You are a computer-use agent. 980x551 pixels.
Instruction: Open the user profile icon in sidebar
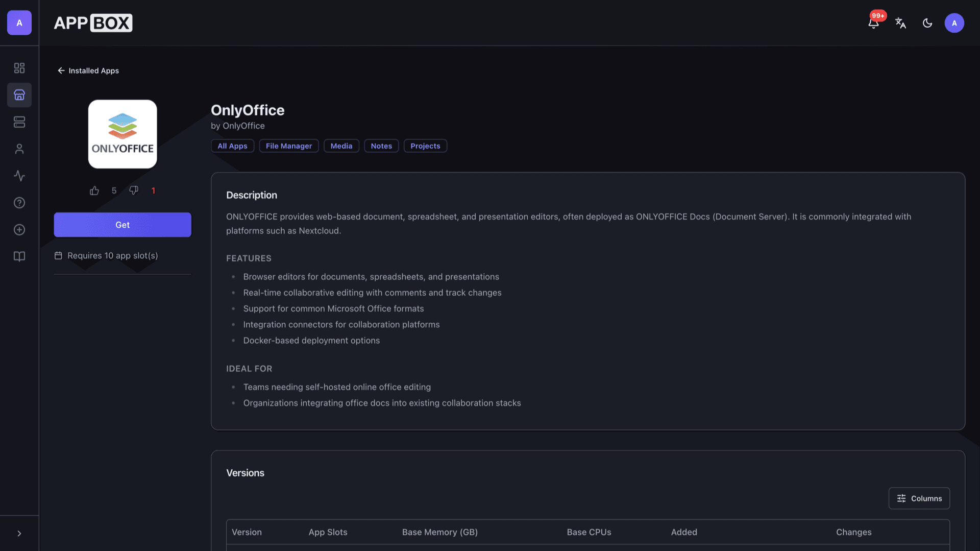19,149
